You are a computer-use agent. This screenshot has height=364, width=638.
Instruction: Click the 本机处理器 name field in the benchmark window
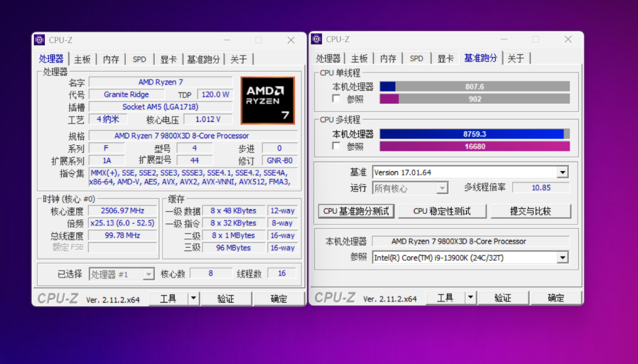pos(471,241)
